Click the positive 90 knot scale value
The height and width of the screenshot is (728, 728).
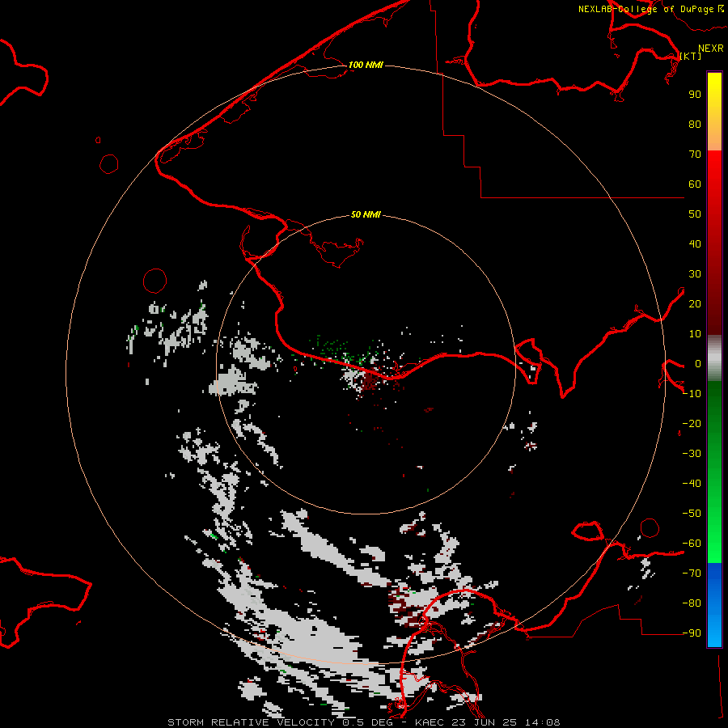click(x=695, y=95)
